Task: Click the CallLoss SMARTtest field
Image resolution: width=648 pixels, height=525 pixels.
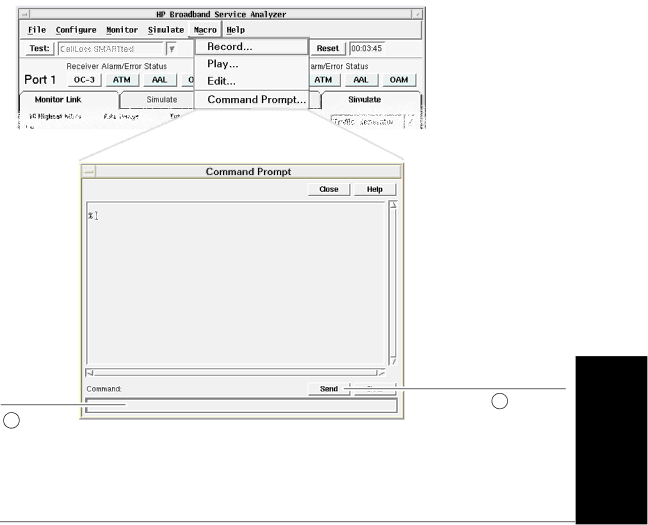Action: (111, 49)
